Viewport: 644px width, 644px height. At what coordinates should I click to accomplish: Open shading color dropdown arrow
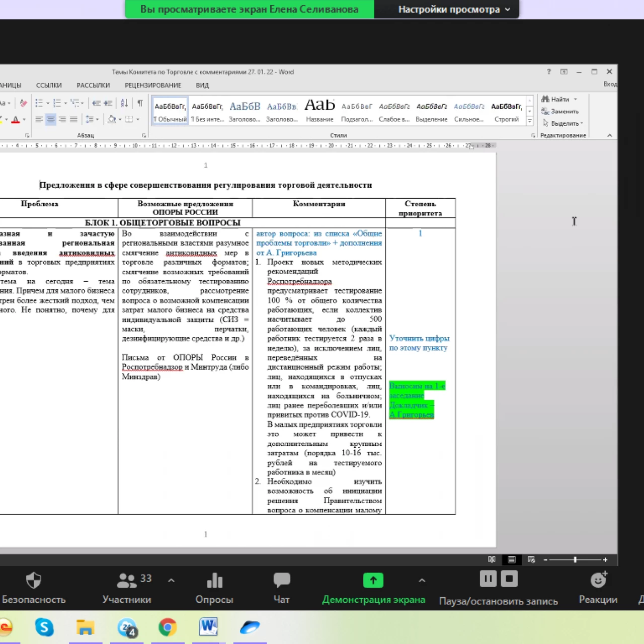(x=120, y=119)
